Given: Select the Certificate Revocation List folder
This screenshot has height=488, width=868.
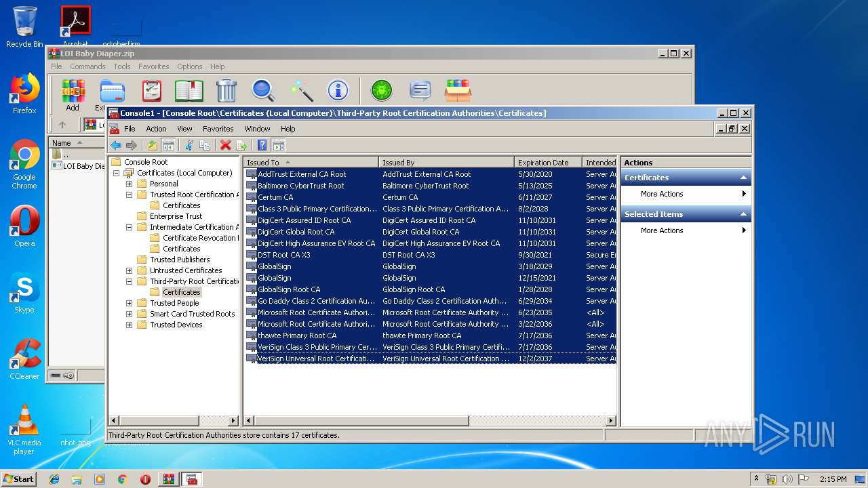Looking at the screenshot, I should coord(200,238).
